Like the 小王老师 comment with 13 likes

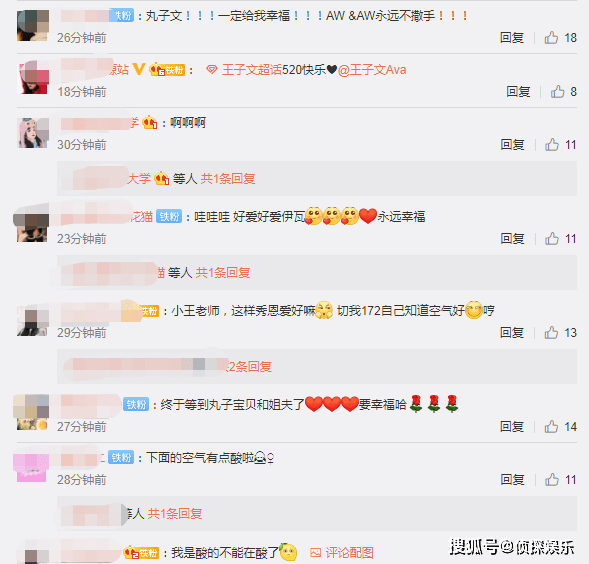point(551,332)
